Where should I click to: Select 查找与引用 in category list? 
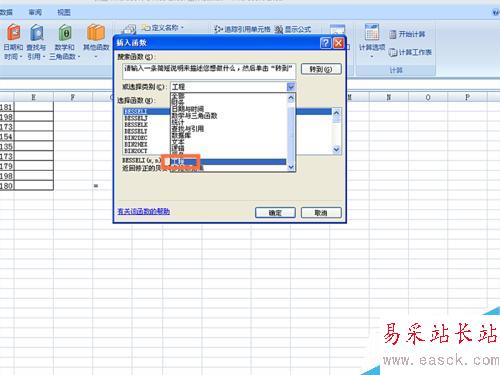pos(188,129)
